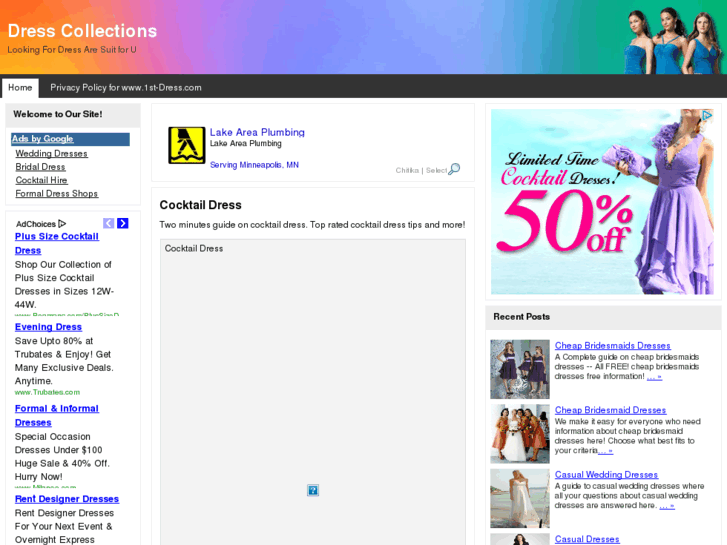Click Cheap Bridesmaids Dresses thumbnail
The width and height of the screenshot is (727, 545).
coord(520,369)
